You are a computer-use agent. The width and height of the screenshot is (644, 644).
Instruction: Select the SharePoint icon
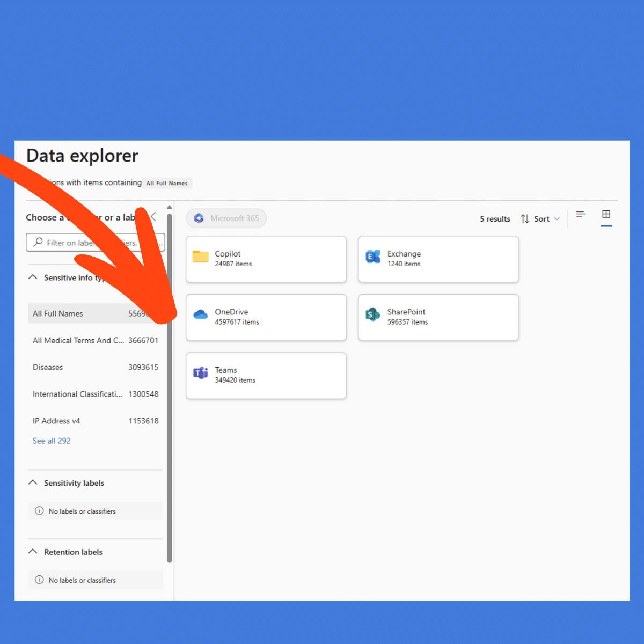(x=373, y=315)
